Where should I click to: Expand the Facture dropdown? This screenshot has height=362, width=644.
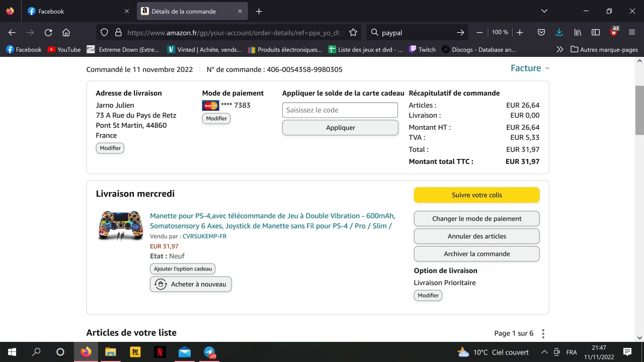pos(530,68)
